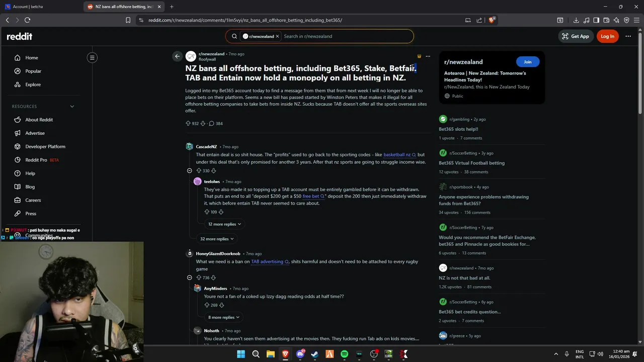Downvote teelolws' comment (109)

pyautogui.click(x=221, y=212)
